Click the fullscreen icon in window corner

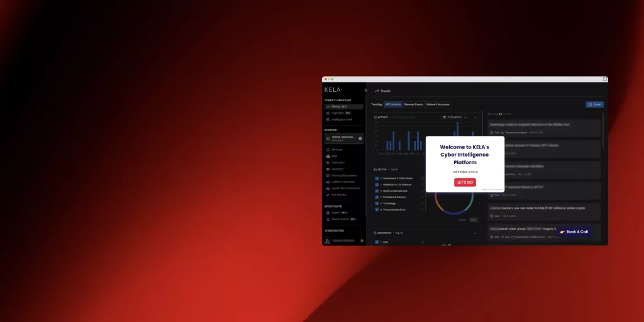(x=605, y=79)
